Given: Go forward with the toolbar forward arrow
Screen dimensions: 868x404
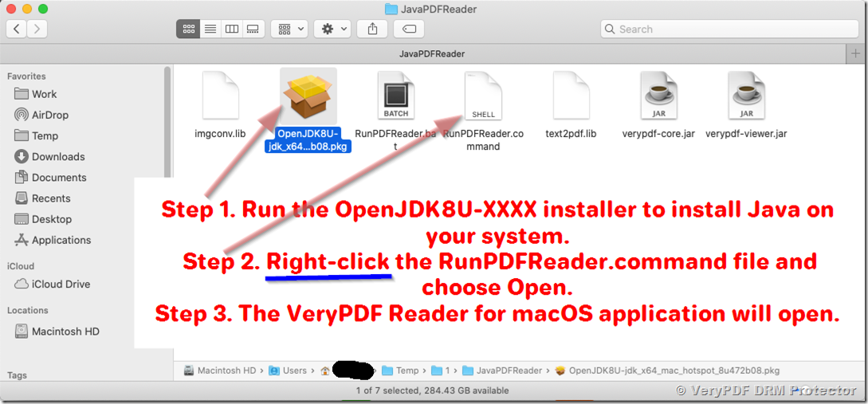Looking at the screenshot, I should [x=37, y=29].
